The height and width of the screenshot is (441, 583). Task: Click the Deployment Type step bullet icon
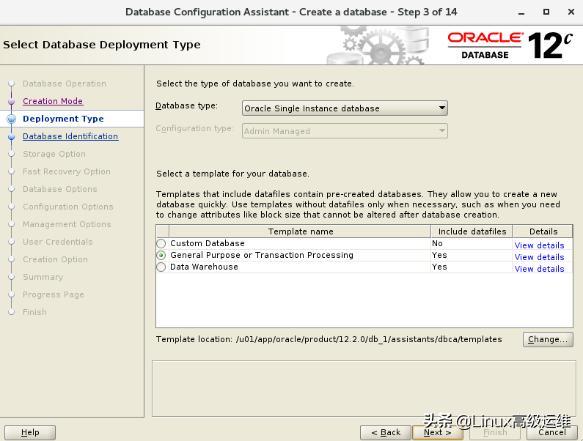[12, 119]
